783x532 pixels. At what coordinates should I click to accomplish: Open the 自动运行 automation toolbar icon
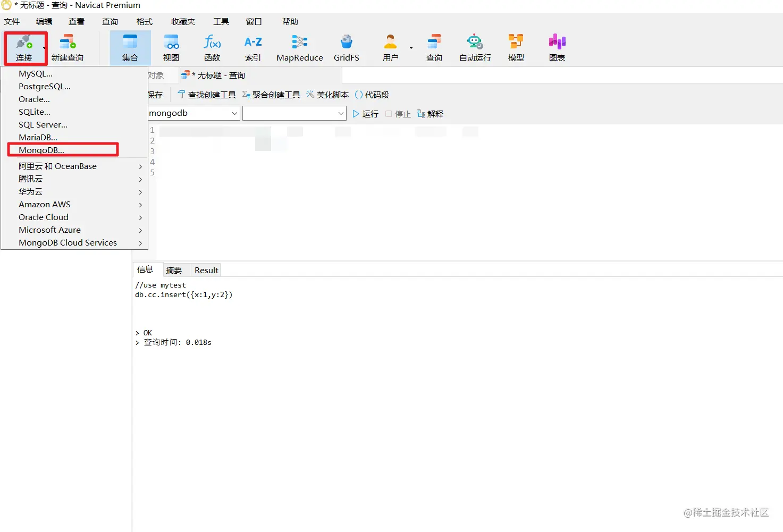(475, 48)
